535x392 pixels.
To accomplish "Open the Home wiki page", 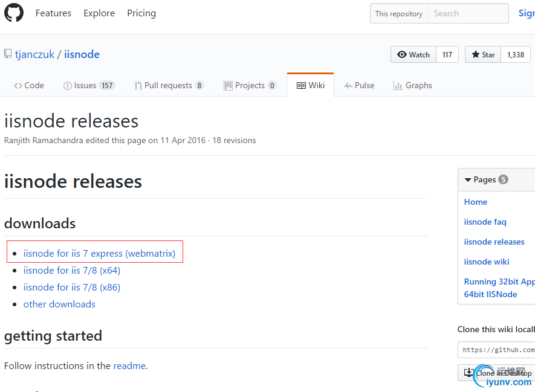I will [476, 202].
